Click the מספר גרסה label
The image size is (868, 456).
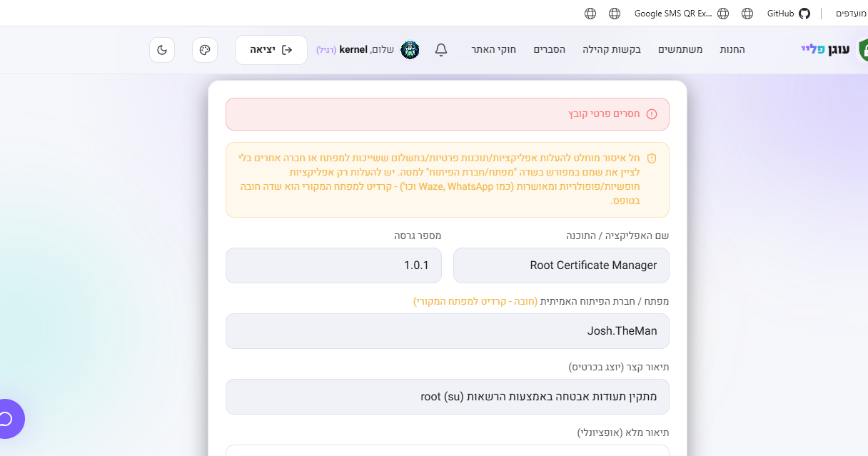[x=418, y=235]
